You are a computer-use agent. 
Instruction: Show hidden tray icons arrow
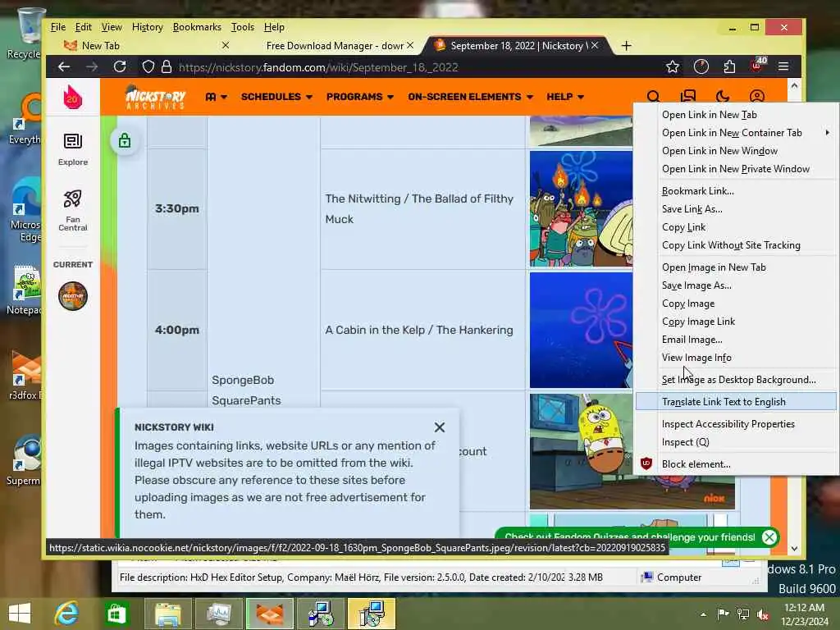coord(703,614)
